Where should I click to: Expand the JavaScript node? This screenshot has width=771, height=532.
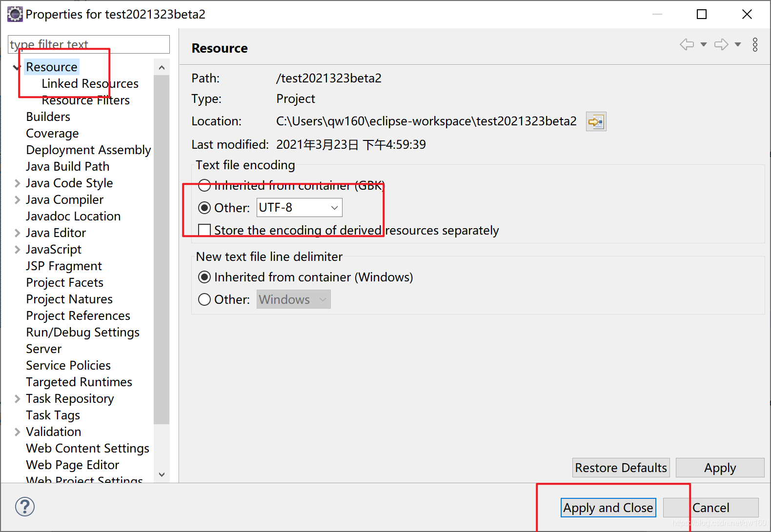tap(17, 250)
